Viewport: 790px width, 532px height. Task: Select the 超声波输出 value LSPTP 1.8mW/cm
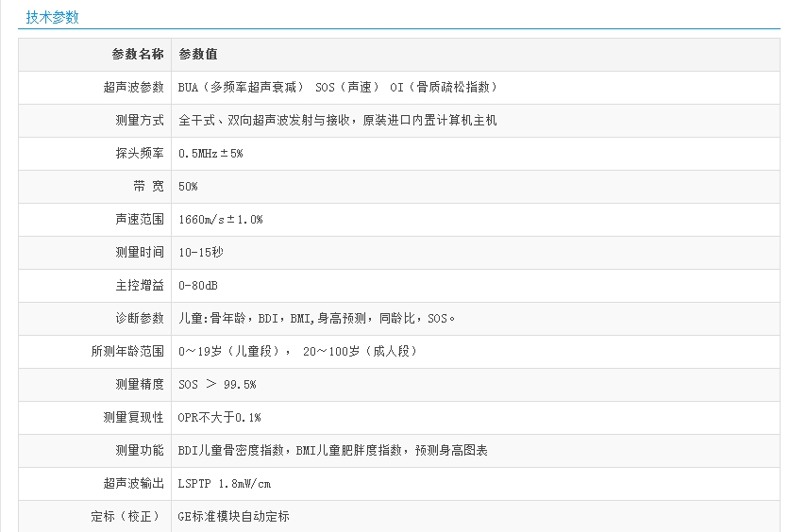225,483
